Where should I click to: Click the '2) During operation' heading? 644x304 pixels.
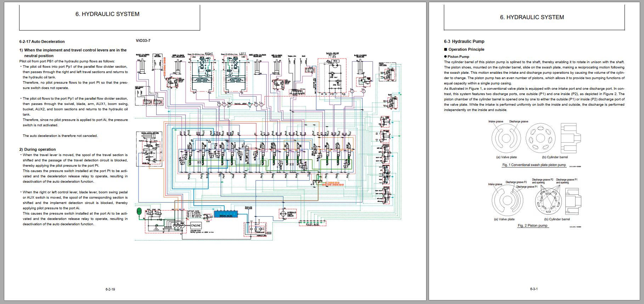(x=38, y=149)
